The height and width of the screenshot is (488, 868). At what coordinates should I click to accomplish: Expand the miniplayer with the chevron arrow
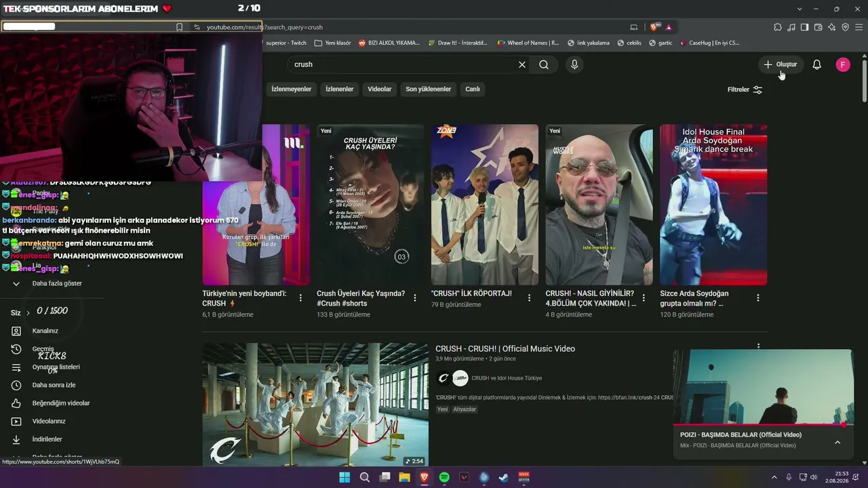point(837,443)
